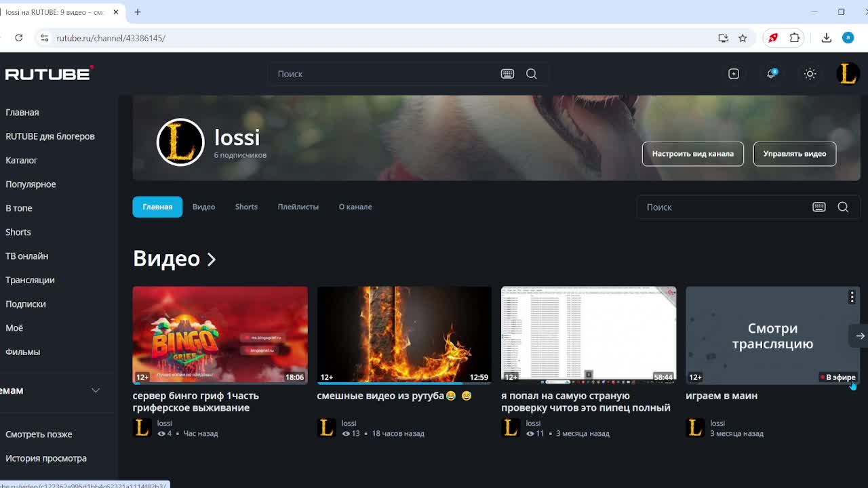Screen dimensions: 868x488
Task: Open virtual keyboard in top search bar
Action: (507, 74)
